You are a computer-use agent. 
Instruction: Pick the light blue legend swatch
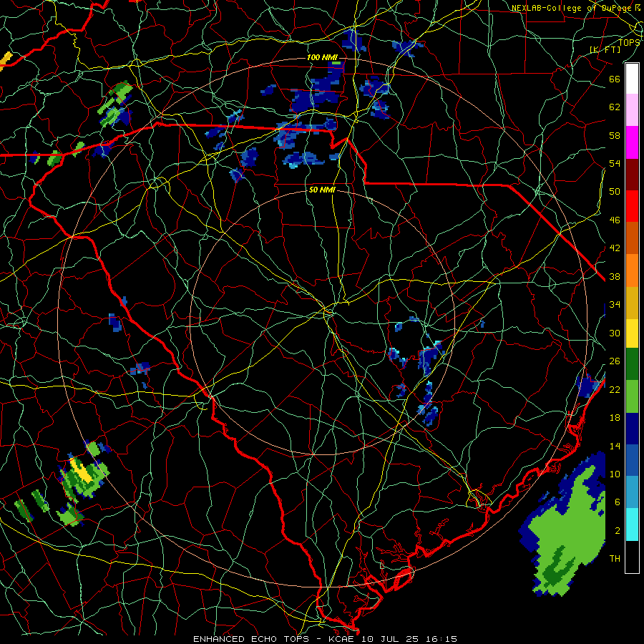point(632,492)
